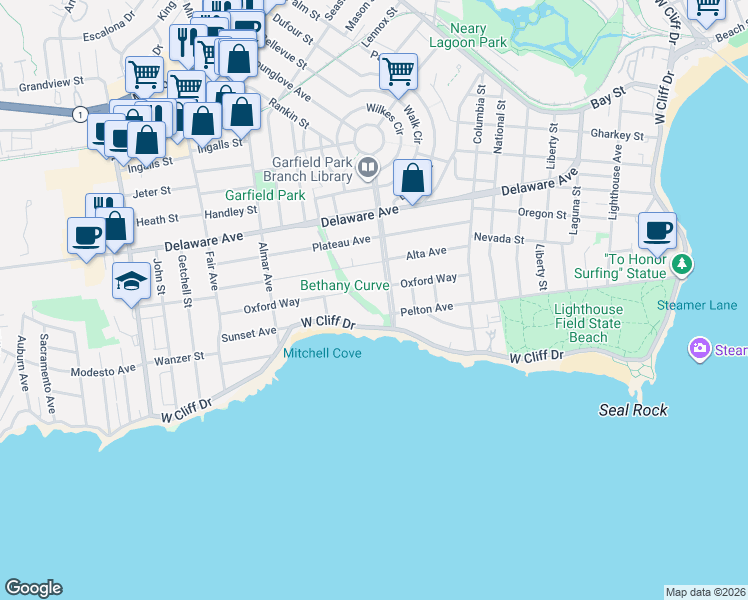Click the Modesto Ave street label

pos(103,370)
